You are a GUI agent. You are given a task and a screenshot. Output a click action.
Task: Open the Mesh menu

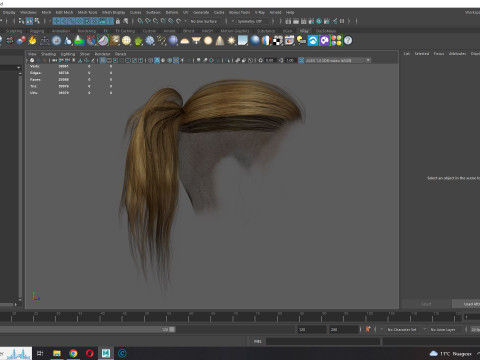pos(46,12)
